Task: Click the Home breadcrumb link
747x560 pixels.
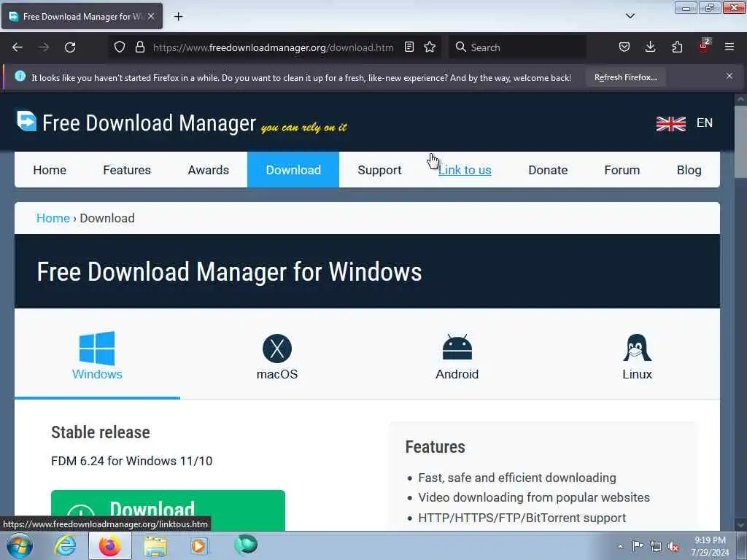Action: point(53,218)
